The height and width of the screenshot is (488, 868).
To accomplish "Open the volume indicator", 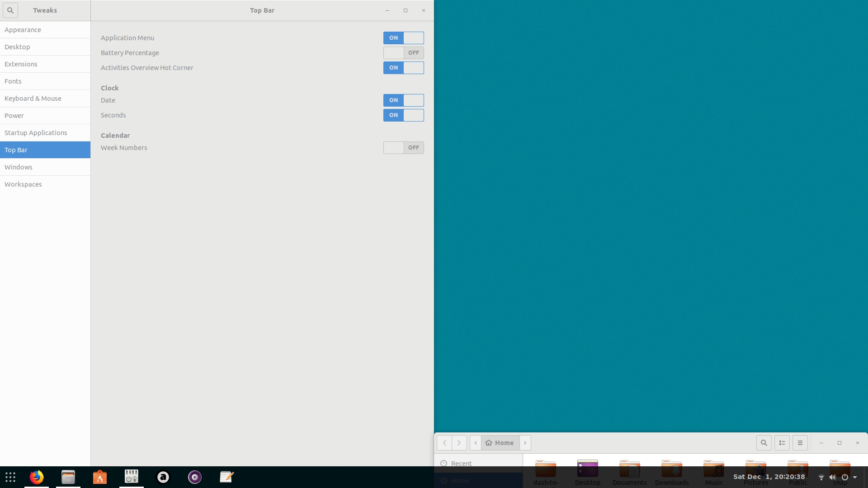I will [x=833, y=477].
